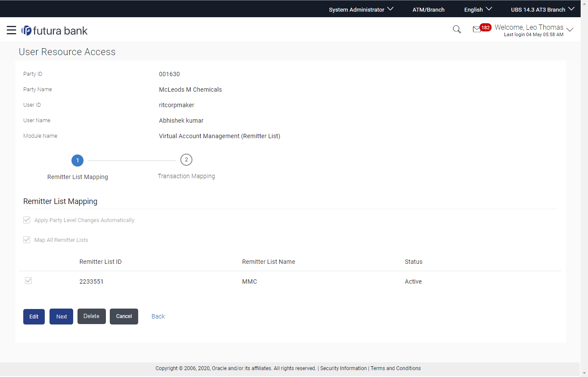Viewport: 588px width, 377px height.
Task: Click the Back link
Action: [x=158, y=316]
